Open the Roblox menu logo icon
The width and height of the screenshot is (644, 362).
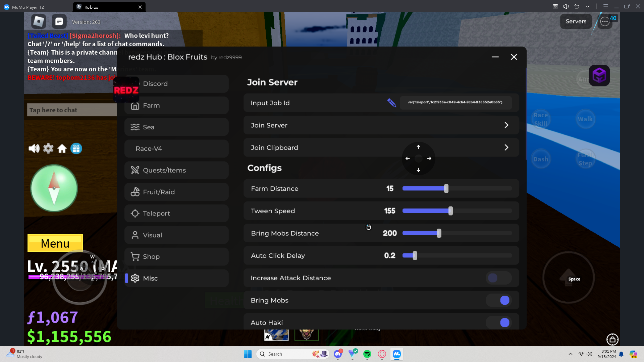point(39,21)
